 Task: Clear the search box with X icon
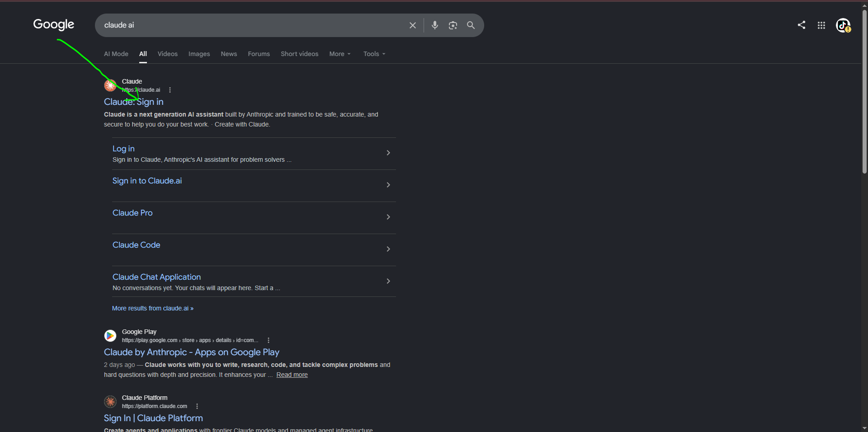pyautogui.click(x=412, y=25)
